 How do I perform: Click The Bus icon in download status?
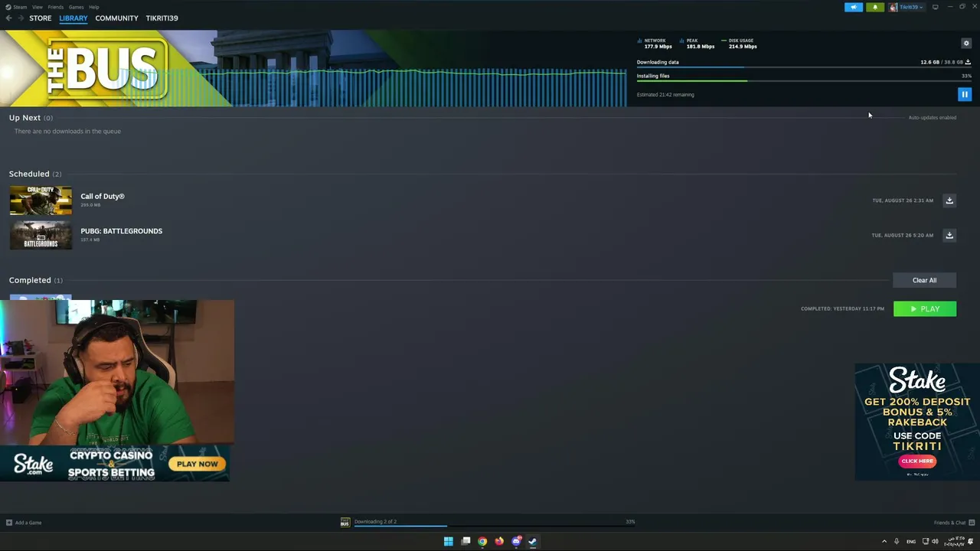tap(345, 522)
